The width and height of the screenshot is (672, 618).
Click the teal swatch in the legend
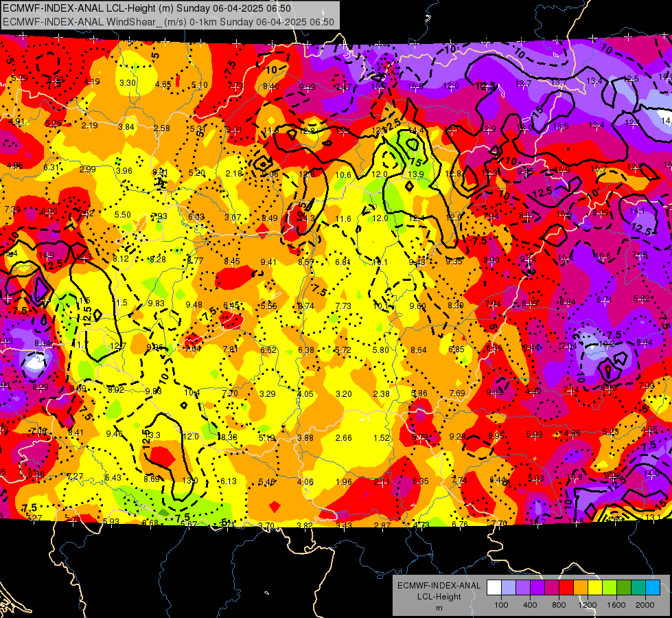638,588
